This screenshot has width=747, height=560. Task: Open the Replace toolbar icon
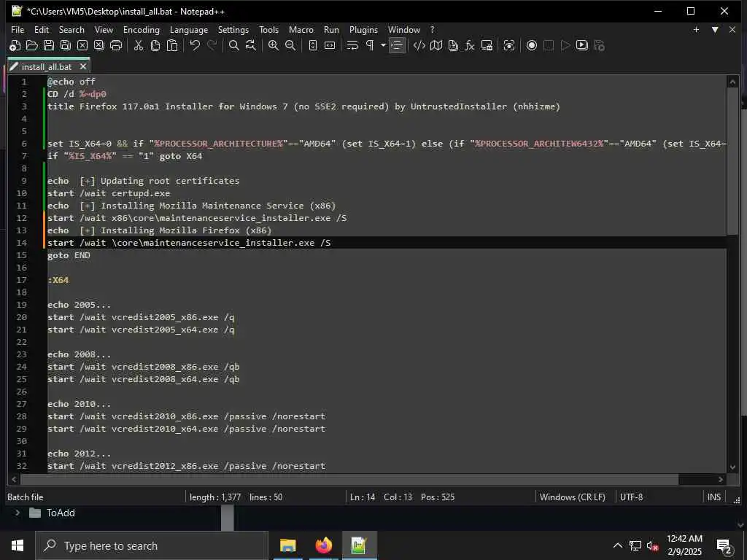(251, 46)
